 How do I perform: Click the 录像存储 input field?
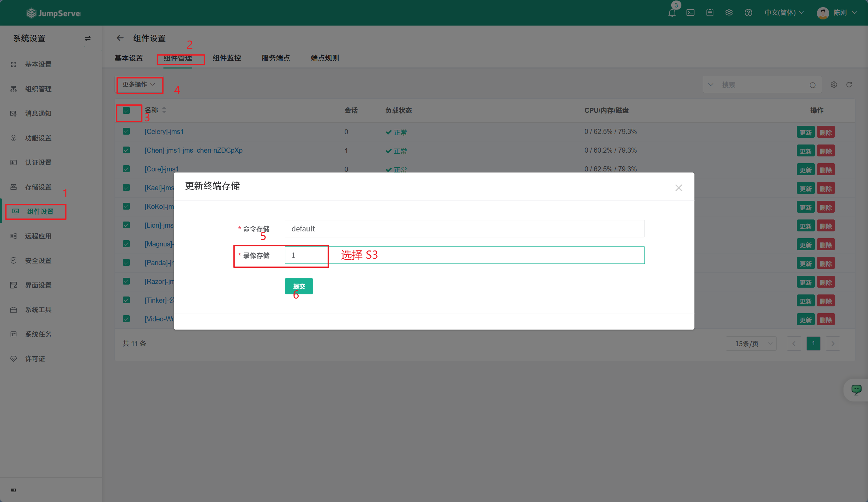pos(464,255)
